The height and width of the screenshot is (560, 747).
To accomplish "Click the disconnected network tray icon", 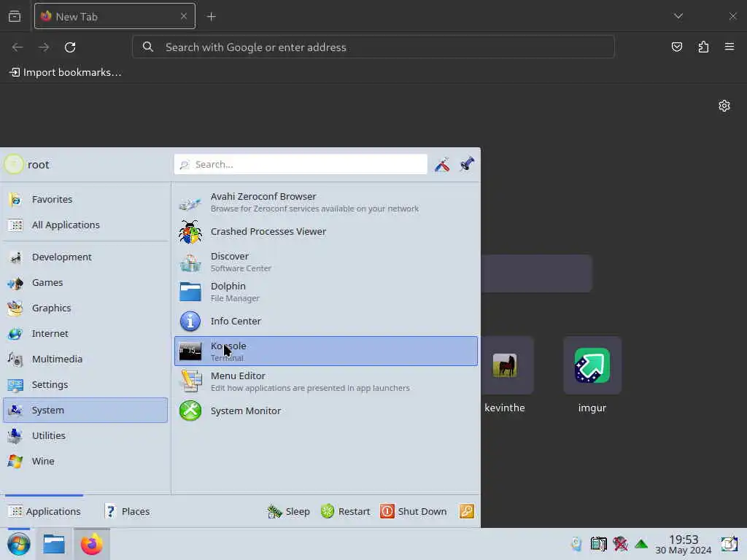I will 620,544.
